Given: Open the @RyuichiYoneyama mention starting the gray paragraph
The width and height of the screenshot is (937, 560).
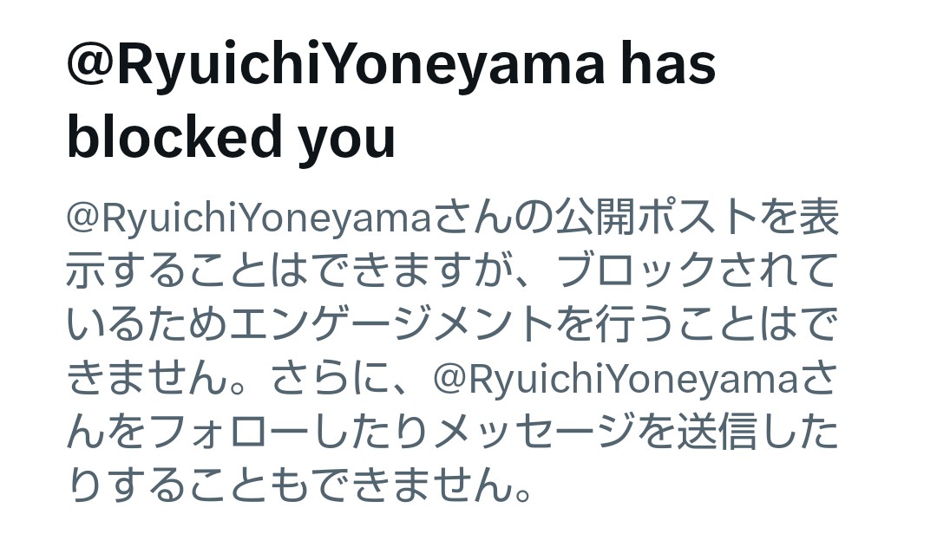Looking at the screenshot, I should (249, 219).
